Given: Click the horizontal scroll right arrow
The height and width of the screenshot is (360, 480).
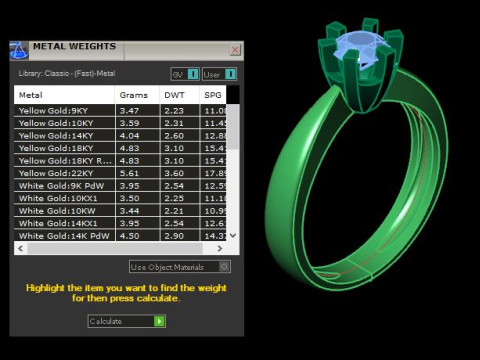Looking at the screenshot, I should coord(220,248).
